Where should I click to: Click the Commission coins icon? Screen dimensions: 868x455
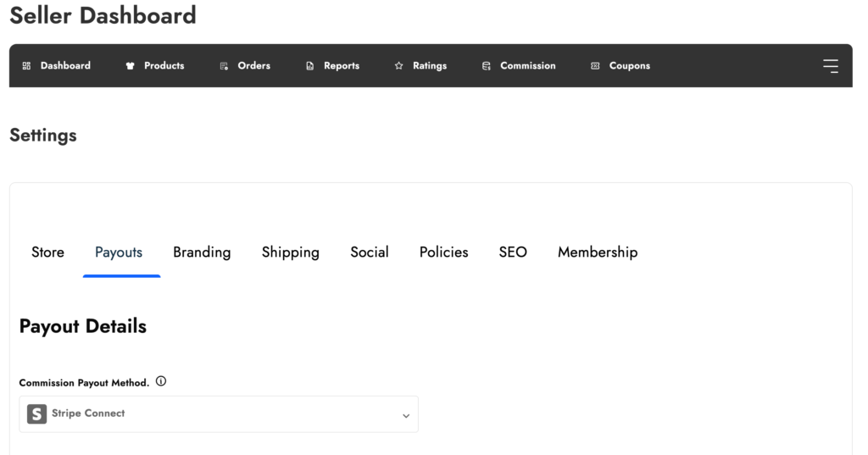click(x=486, y=66)
